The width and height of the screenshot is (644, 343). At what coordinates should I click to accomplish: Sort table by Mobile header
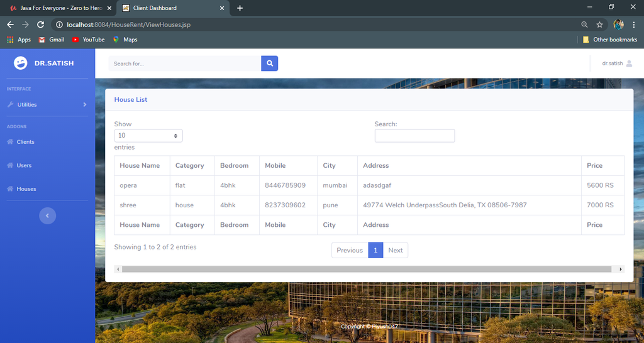click(288, 166)
